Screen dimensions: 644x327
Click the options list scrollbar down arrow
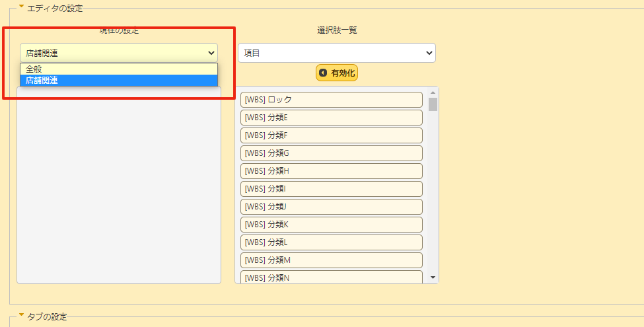tap(433, 277)
